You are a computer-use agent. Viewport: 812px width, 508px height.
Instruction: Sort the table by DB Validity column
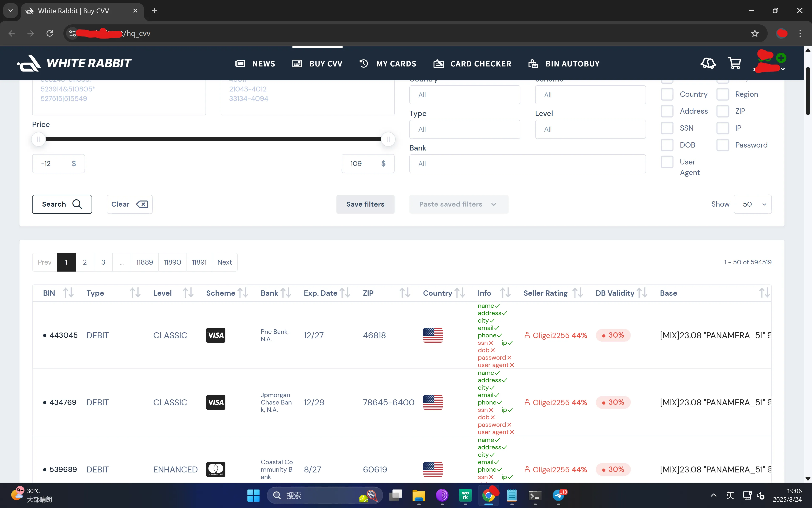click(642, 293)
